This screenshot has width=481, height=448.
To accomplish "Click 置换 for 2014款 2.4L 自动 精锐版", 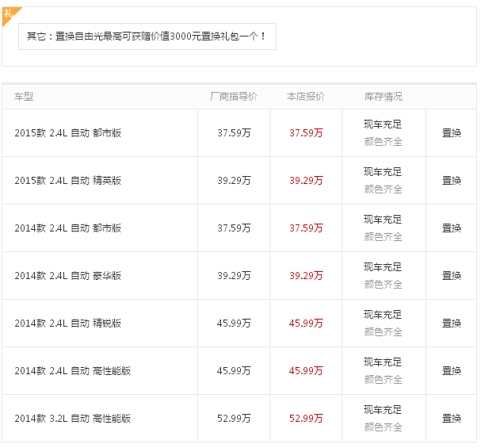I will [x=451, y=324].
